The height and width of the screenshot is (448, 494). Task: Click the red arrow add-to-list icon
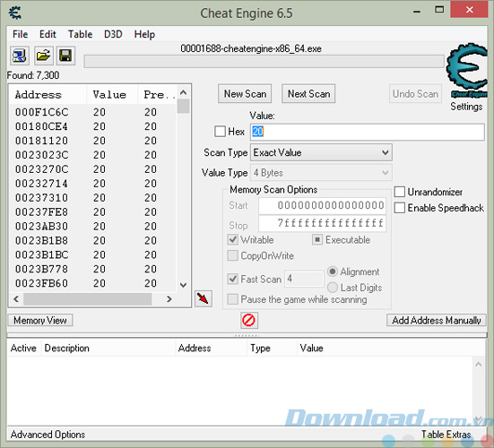tap(204, 298)
